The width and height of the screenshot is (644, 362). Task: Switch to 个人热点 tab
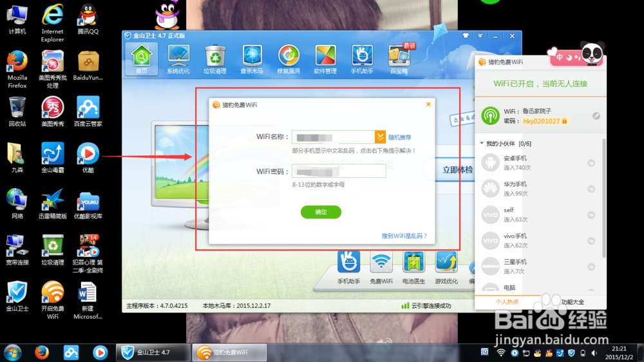click(507, 302)
